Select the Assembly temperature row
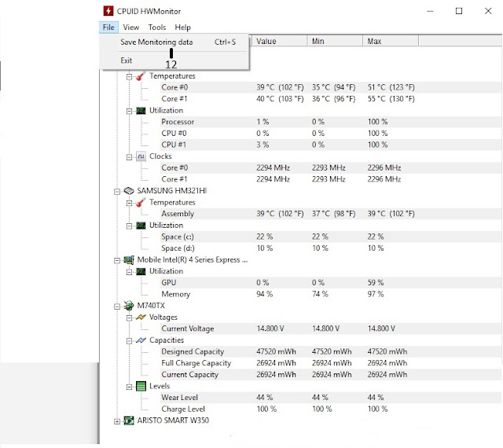The width and height of the screenshot is (503, 448). pyautogui.click(x=330, y=214)
